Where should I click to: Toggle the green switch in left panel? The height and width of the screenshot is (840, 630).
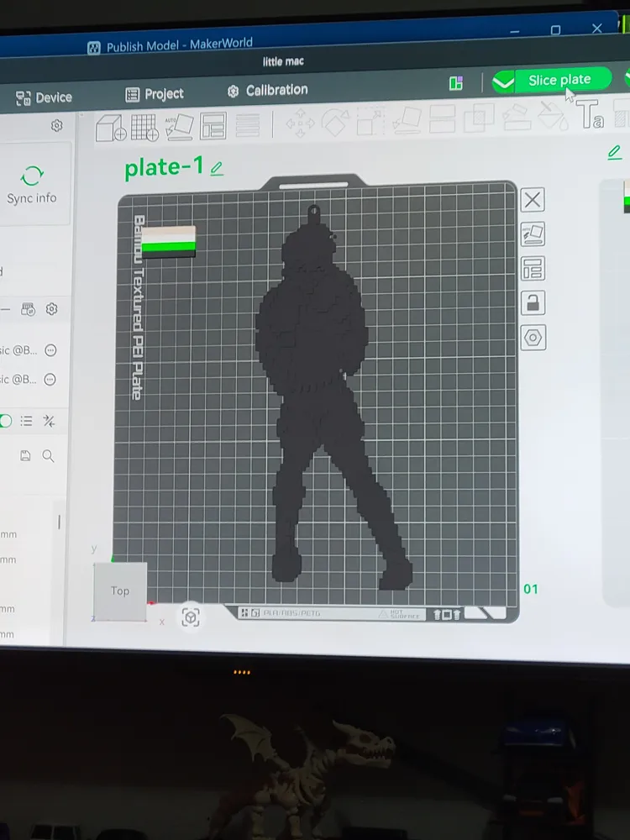pos(5,421)
